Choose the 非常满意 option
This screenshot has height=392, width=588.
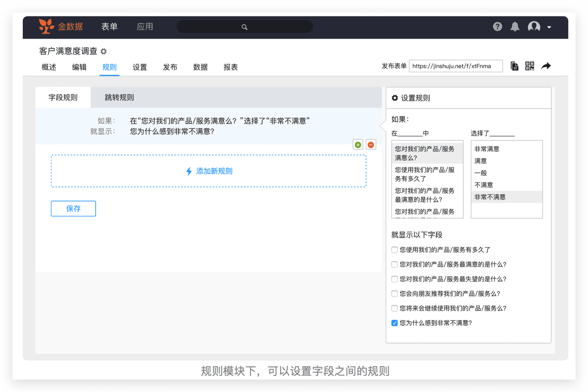[507, 149]
